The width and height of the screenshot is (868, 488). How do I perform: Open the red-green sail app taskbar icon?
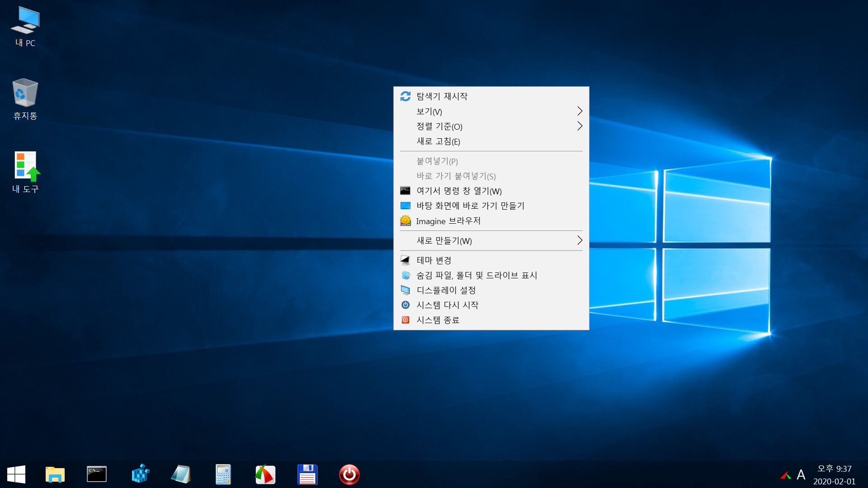coord(265,474)
